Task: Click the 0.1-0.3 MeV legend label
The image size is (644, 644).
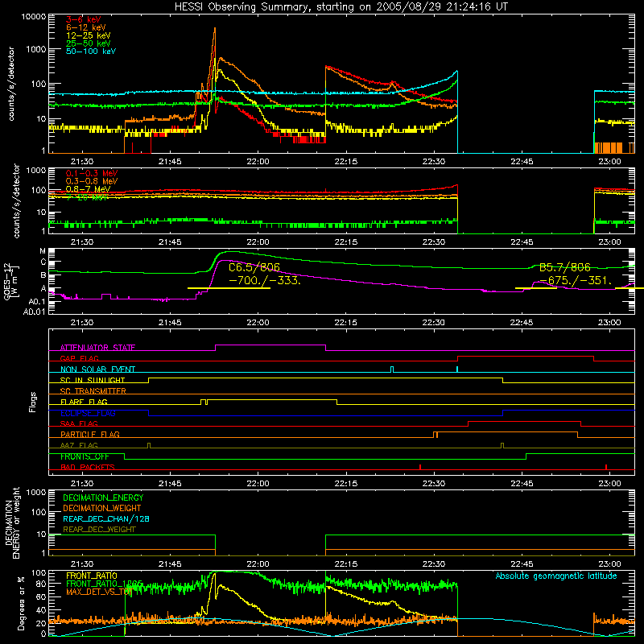Action: pos(92,173)
